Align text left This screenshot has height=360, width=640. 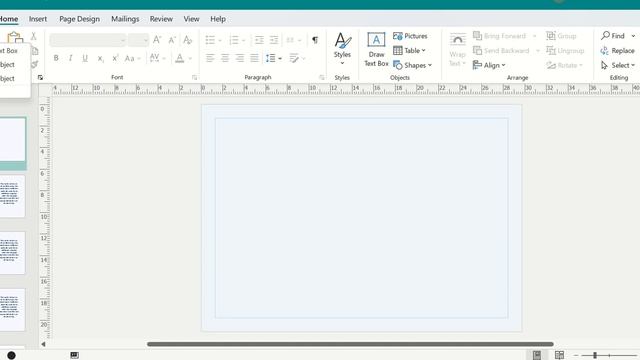(x=210, y=58)
